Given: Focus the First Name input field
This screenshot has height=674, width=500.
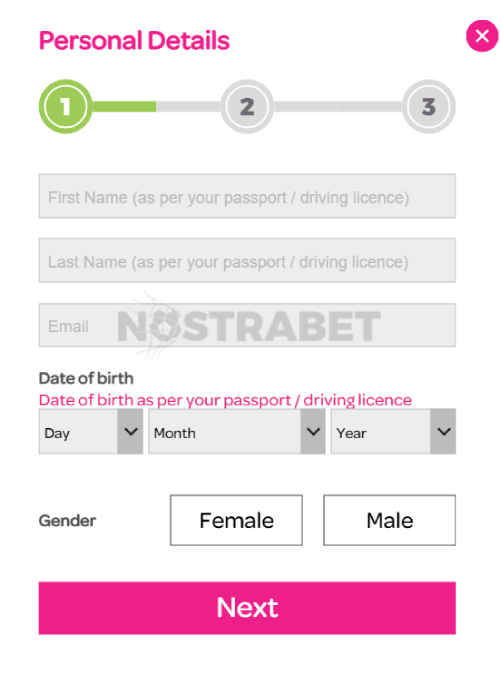Looking at the screenshot, I should pyautogui.click(x=247, y=196).
